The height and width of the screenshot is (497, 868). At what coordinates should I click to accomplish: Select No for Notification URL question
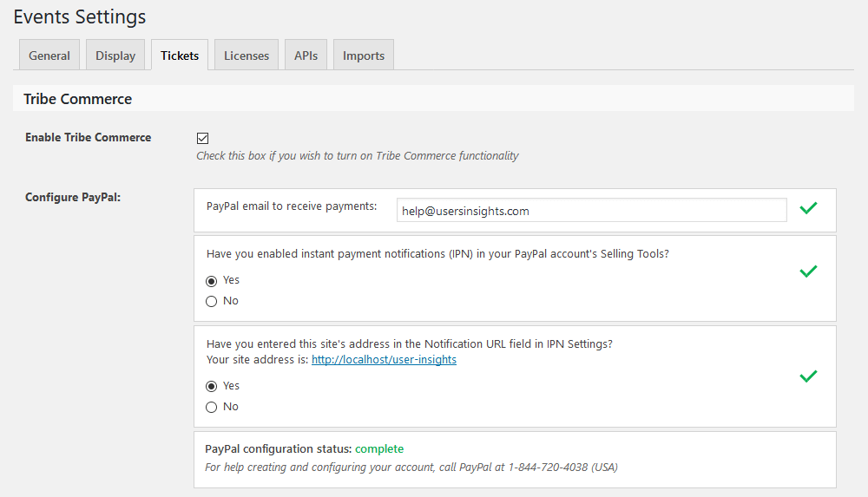211,408
